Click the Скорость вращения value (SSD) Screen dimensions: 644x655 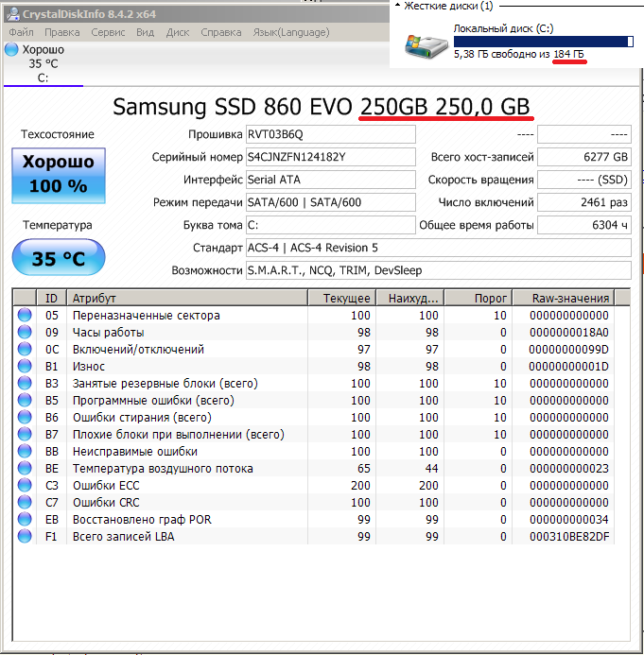[584, 180]
